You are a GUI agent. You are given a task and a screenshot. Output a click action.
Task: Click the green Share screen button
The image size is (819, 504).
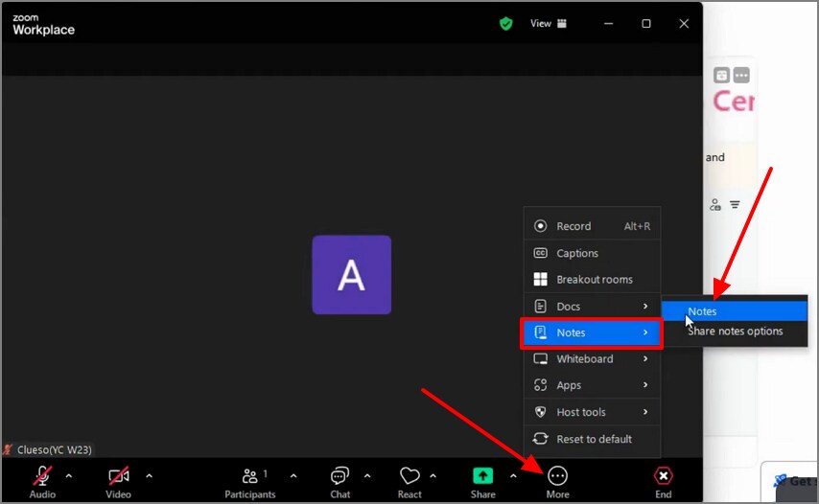pos(482,482)
